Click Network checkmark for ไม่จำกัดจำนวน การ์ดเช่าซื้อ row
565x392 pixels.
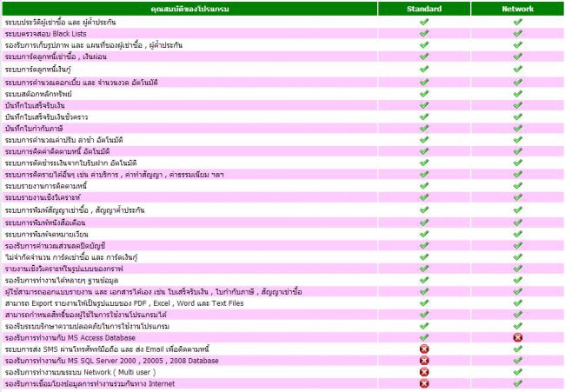coord(518,257)
